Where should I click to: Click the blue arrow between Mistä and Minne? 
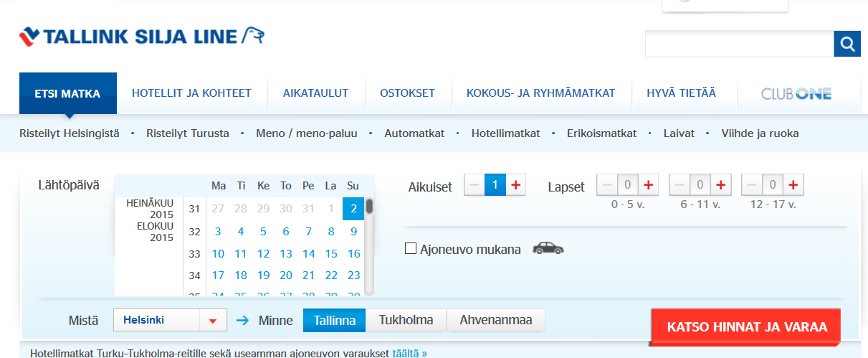tap(242, 321)
